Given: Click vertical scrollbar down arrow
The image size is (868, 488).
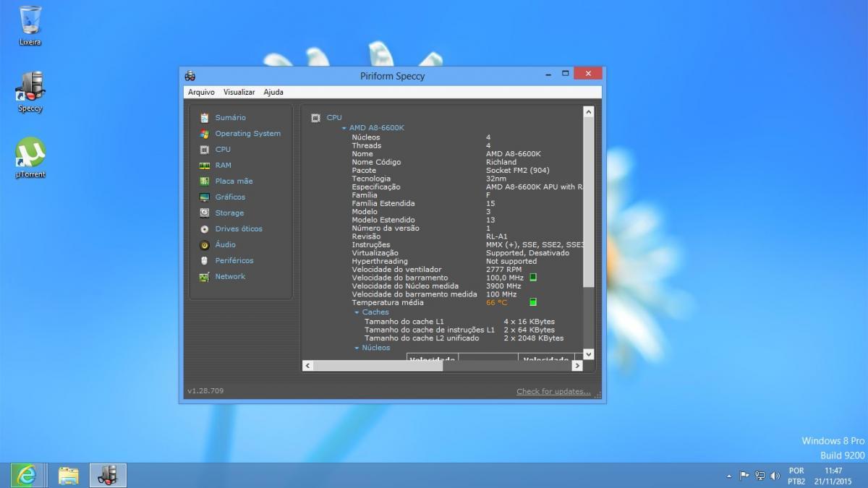Looking at the screenshot, I should (x=588, y=354).
